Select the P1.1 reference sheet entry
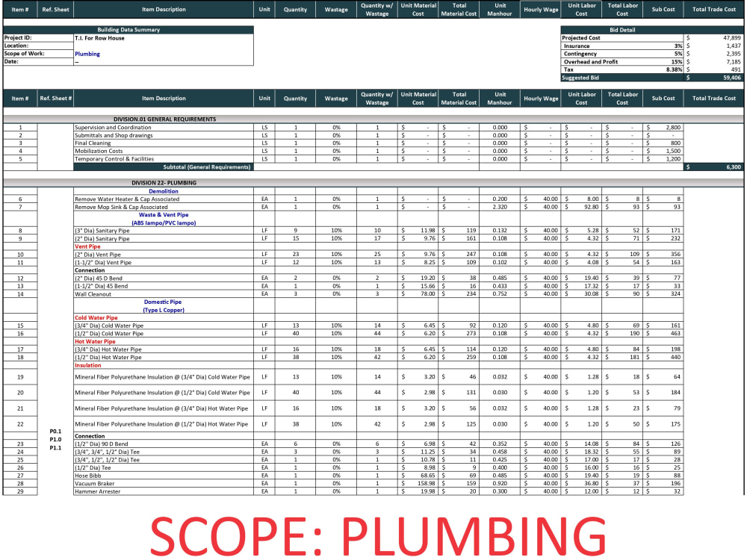The image size is (747, 560). [x=55, y=447]
